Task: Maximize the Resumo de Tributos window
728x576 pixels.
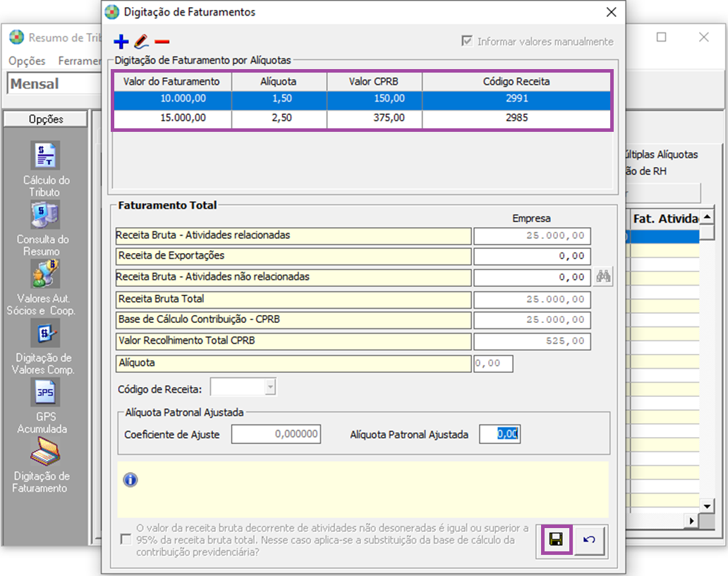Action: pyautogui.click(x=661, y=37)
